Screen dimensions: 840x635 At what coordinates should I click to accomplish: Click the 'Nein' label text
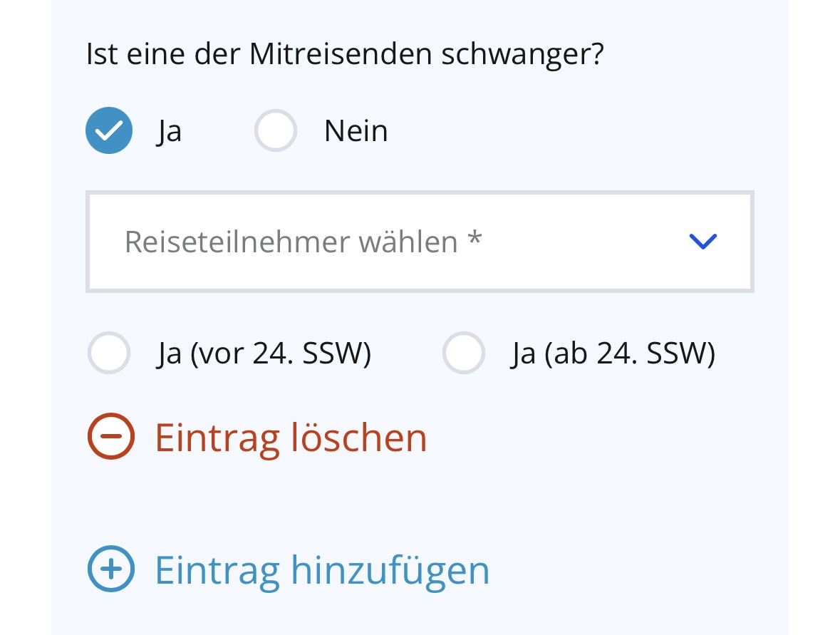[356, 131]
